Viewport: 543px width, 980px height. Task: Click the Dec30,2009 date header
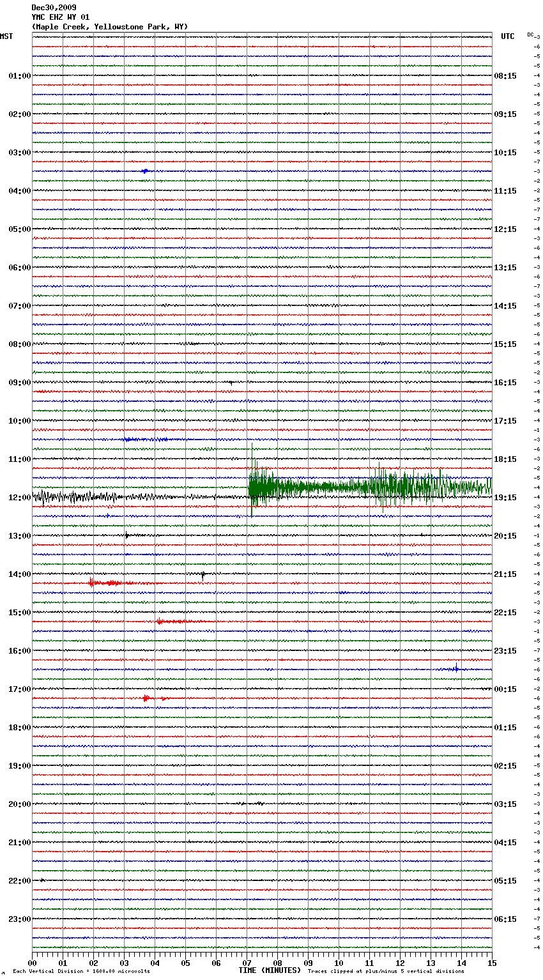54,8
